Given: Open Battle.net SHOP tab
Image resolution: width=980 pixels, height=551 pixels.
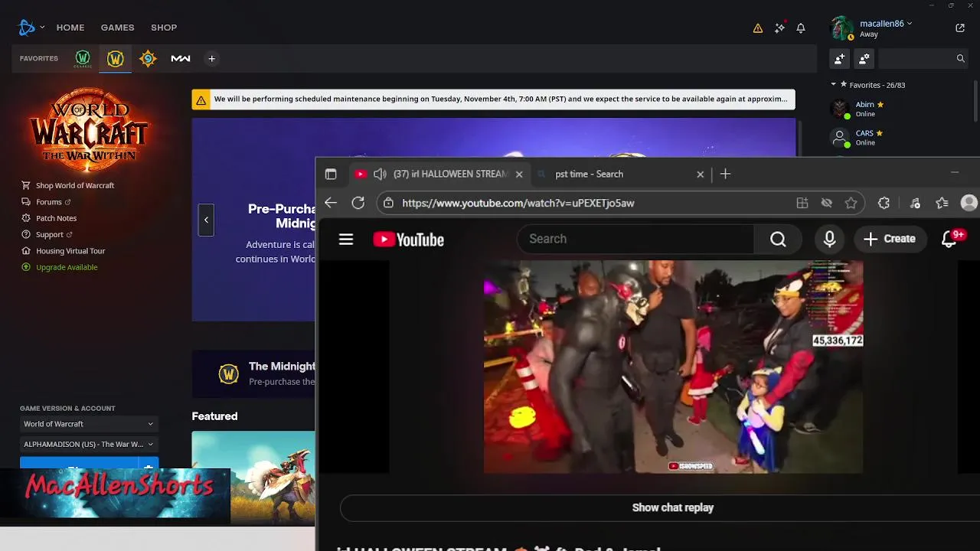Looking at the screenshot, I should (164, 28).
